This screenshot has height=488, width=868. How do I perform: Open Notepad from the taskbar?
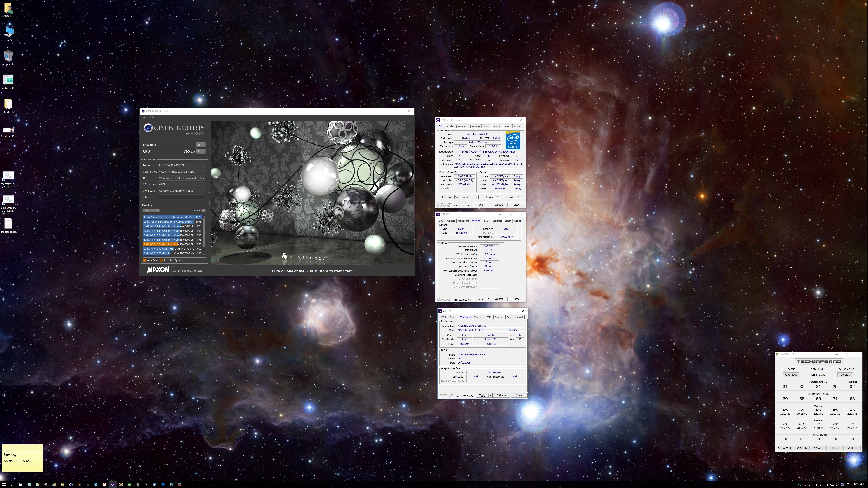(29, 485)
